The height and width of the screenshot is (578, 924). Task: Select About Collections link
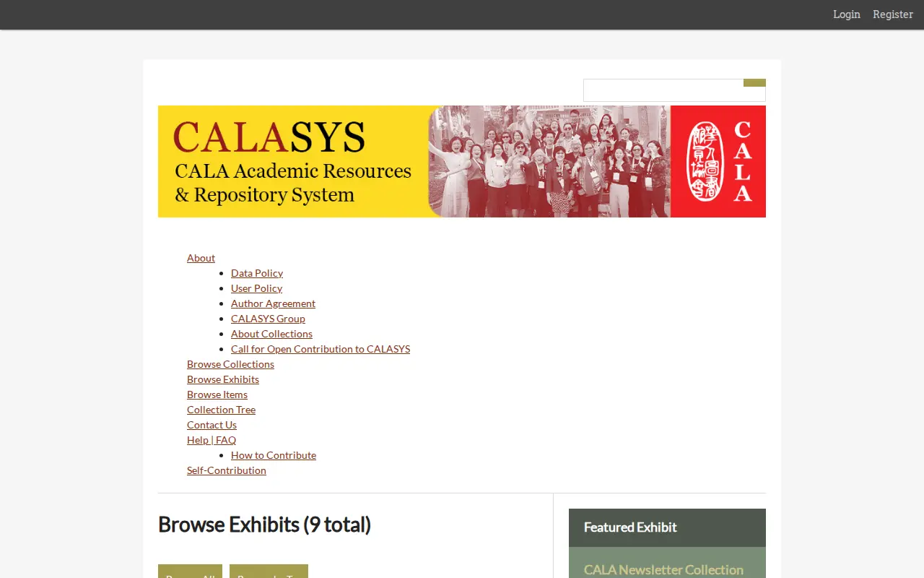pos(271,334)
